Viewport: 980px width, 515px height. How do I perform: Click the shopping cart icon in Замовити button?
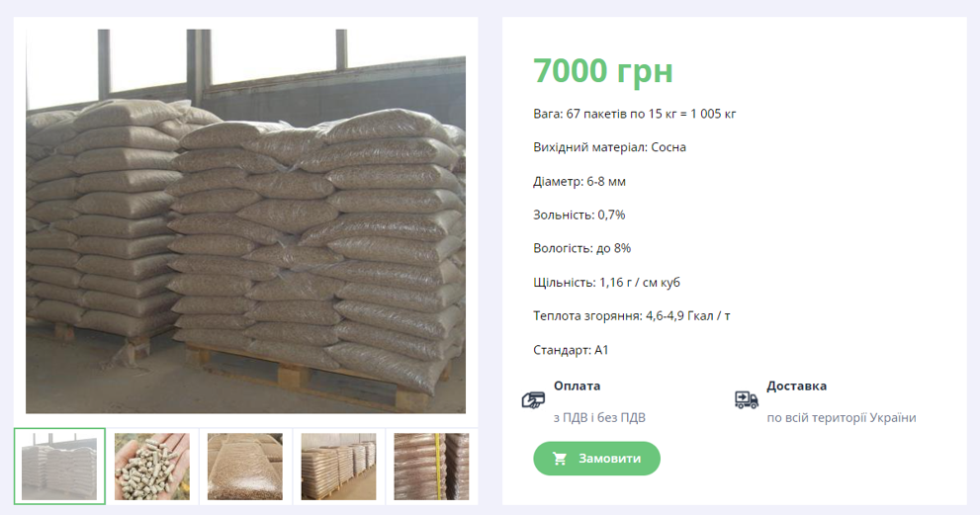coord(560,459)
